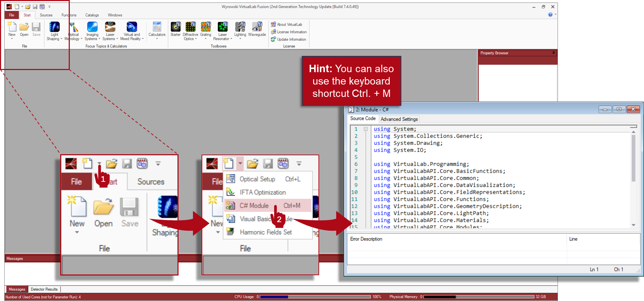Click the Optical Setup icon in menu
Screen dimensions: 644x301
[x=231, y=179]
